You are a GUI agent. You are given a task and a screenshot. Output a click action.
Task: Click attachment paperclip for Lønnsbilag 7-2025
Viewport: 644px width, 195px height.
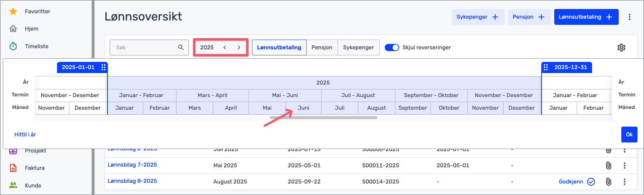[608, 165]
